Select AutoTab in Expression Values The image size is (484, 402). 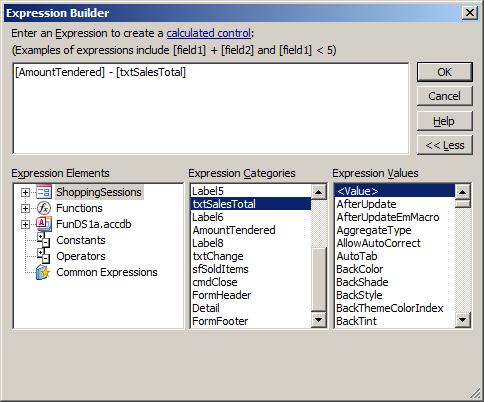395,256
